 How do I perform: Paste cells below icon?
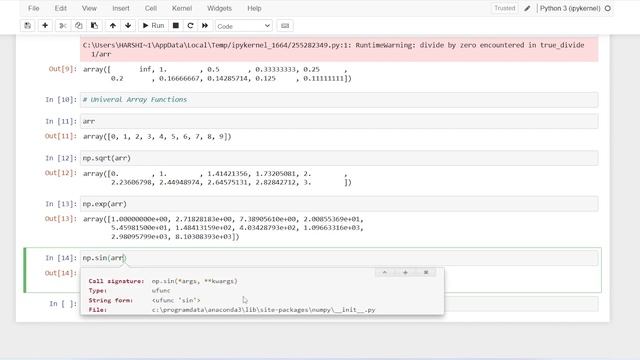pos(94,26)
